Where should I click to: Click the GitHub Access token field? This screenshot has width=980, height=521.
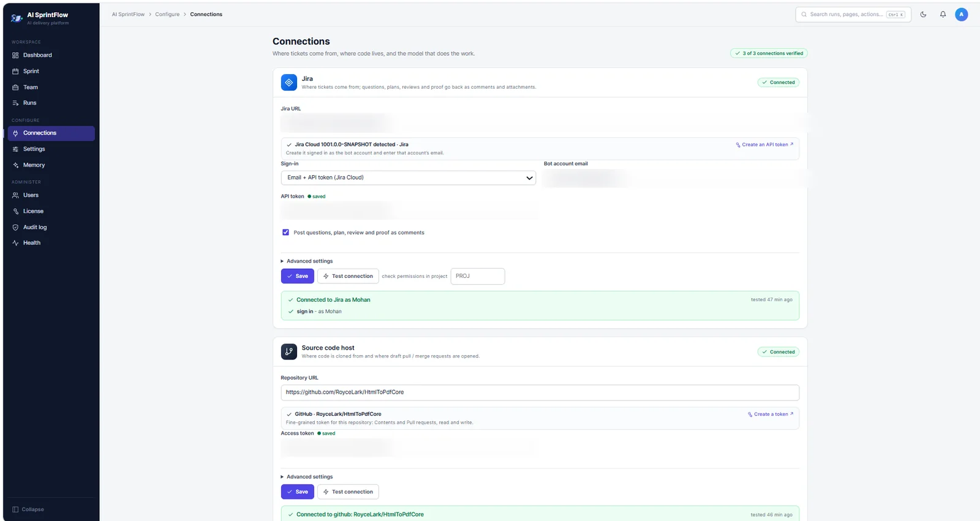[x=409, y=448]
